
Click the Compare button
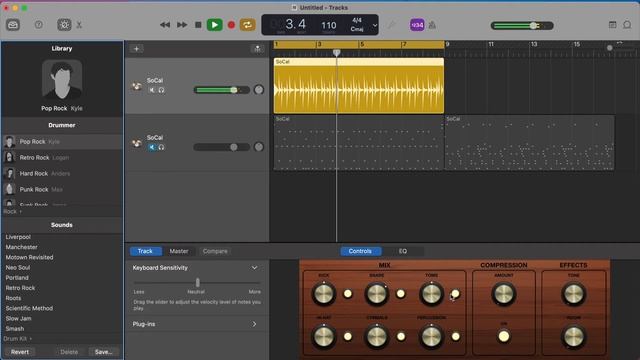coord(215,251)
